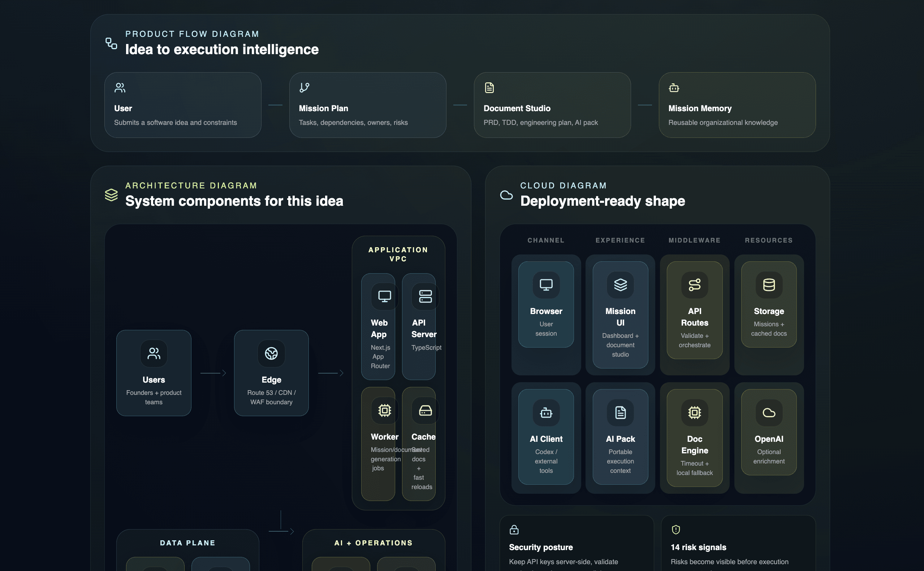924x571 pixels.
Task: Click the Security posture heading
Action: pos(541,548)
